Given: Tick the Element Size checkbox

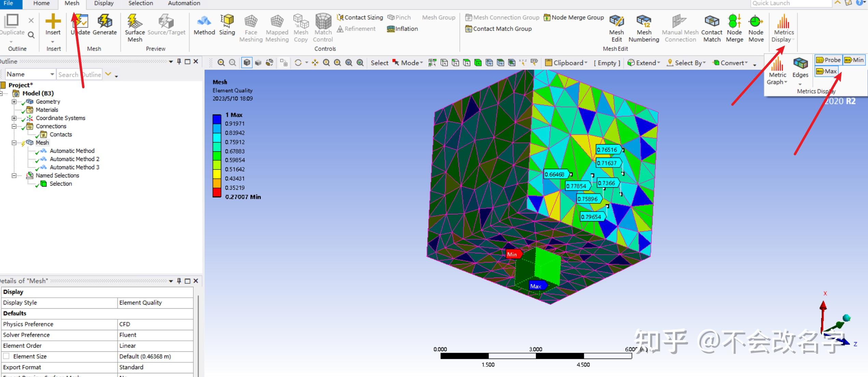Looking at the screenshot, I should click(6, 356).
